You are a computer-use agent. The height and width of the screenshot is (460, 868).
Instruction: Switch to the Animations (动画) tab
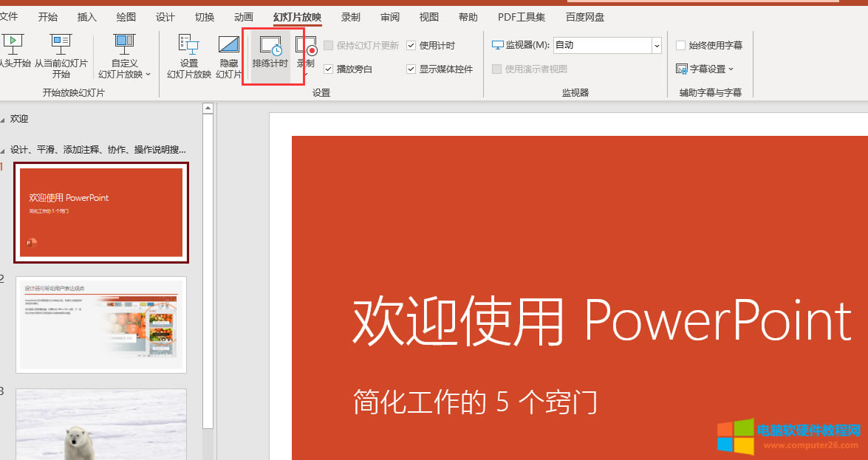pyautogui.click(x=243, y=17)
